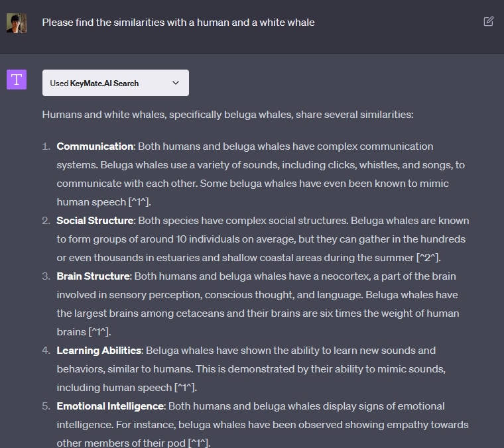Click the bold Social Structure heading
The image size is (504, 448).
[x=95, y=220]
